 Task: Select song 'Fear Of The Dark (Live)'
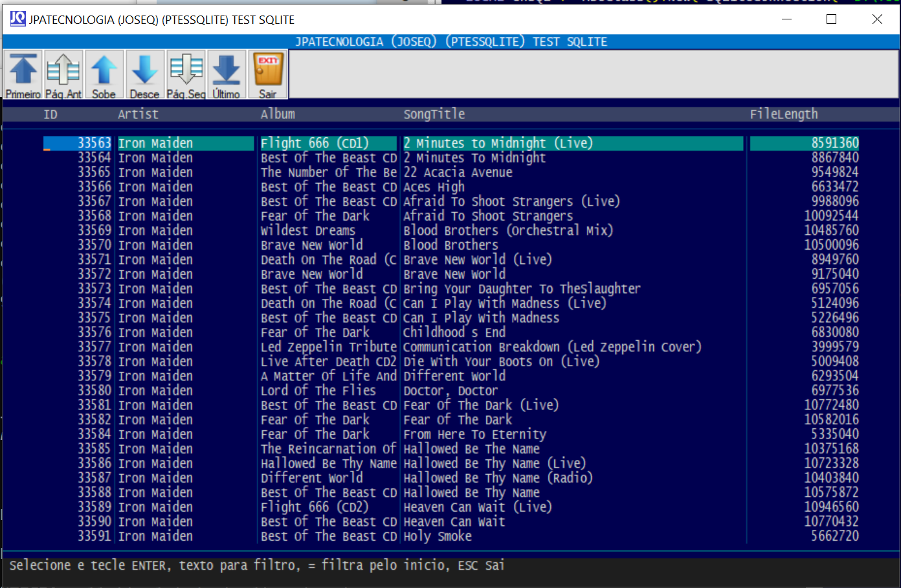481,405
